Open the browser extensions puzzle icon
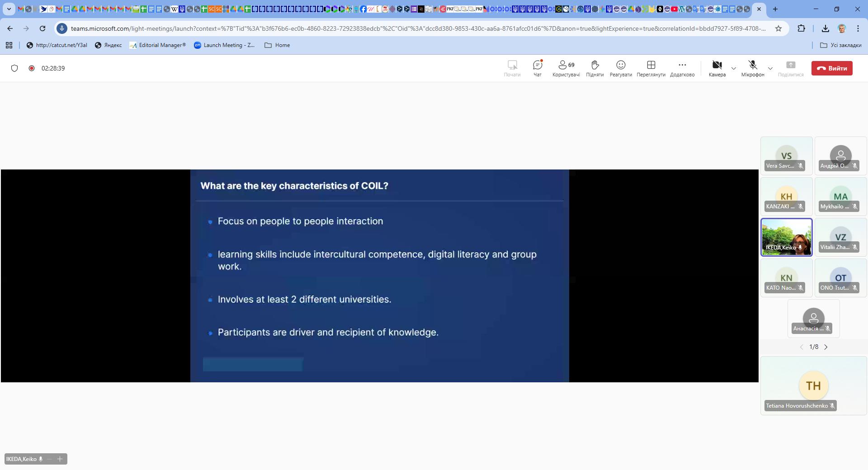Viewport: 868px width, 470px height. [x=801, y=28]
